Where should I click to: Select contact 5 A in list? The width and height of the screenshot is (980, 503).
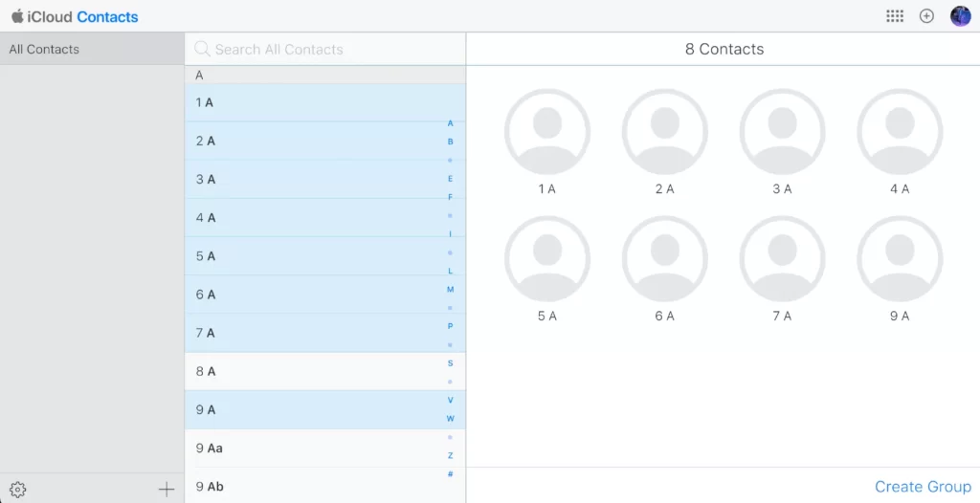tap(325, 256)
